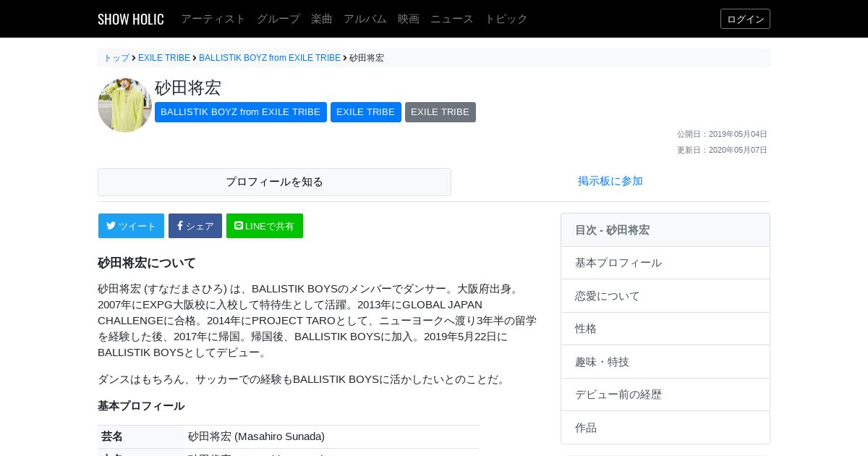Screen dimensions: 868x456
Task: Jump to 趣味・特技 in contents
Action: coord(665,362)
